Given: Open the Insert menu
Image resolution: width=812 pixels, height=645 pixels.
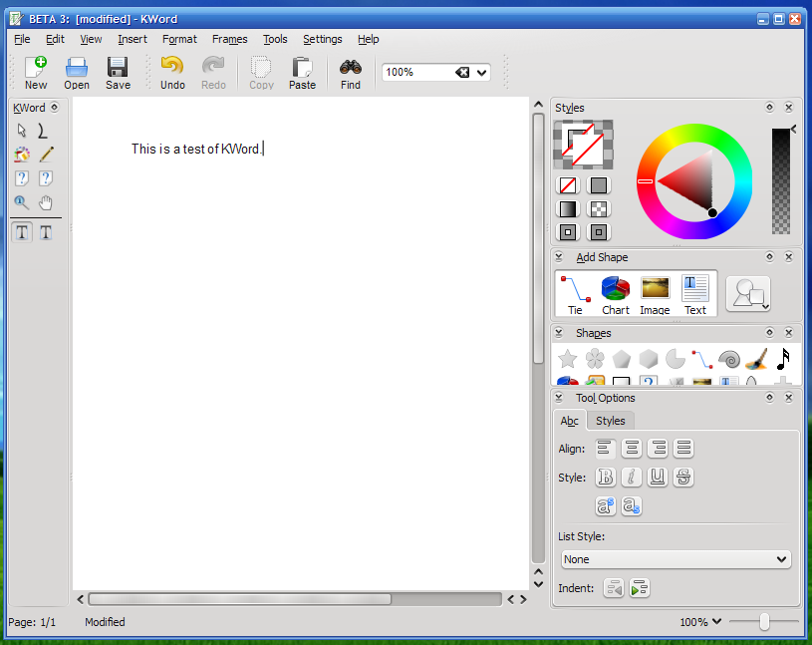Looking at the screenshot, I should click(133, 39).
